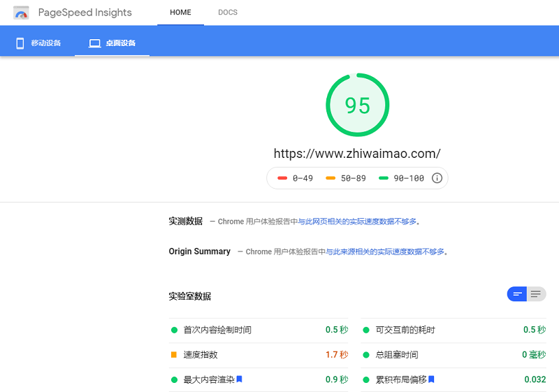Click the green dot beside 首次内容绘制时间
Screen dimensions: 559x392
(174, 330)
